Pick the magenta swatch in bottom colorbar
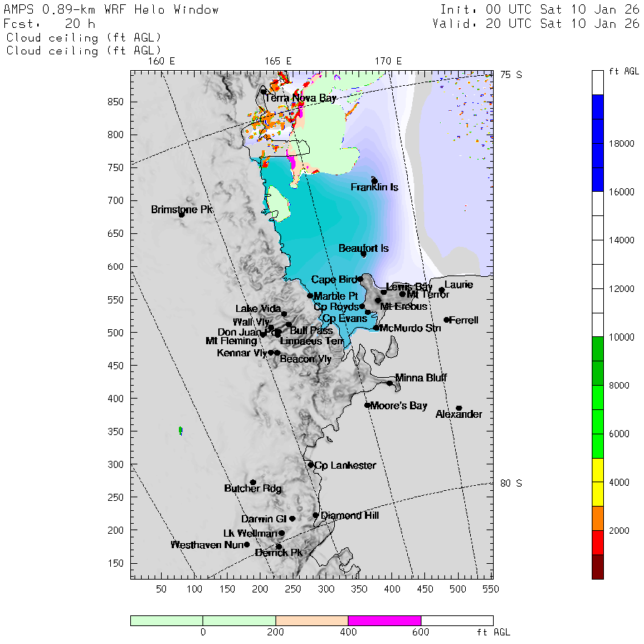The width and height of the screenshot is (644, 644). pos(384,620)
